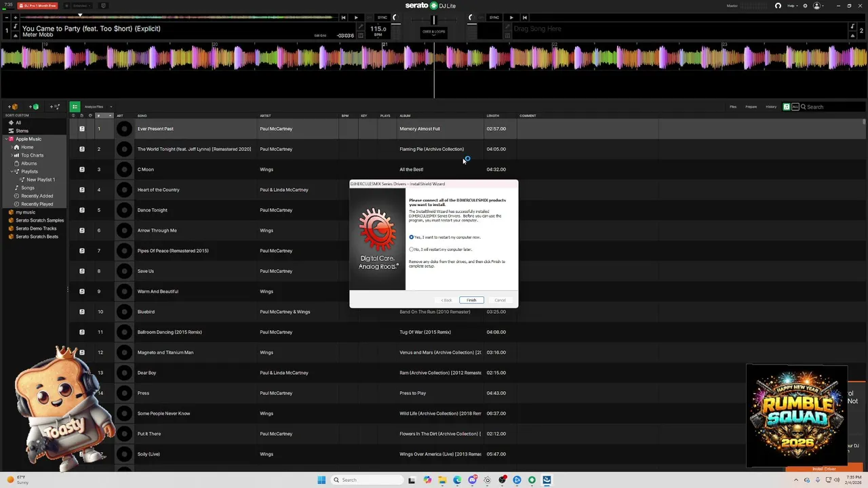The width and height of the screenshot is (868, 488).
Task: Open the Analyze Files dropdown arrow
Action: 111,106
